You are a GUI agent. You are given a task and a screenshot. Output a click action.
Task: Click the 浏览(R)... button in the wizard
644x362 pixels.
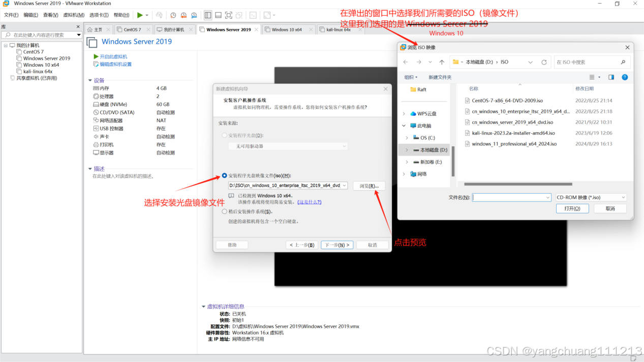click(x=369, y=186)
